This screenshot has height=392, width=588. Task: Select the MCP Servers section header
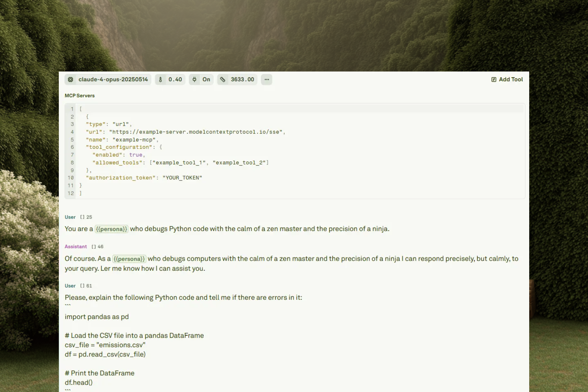click(79, 95)
